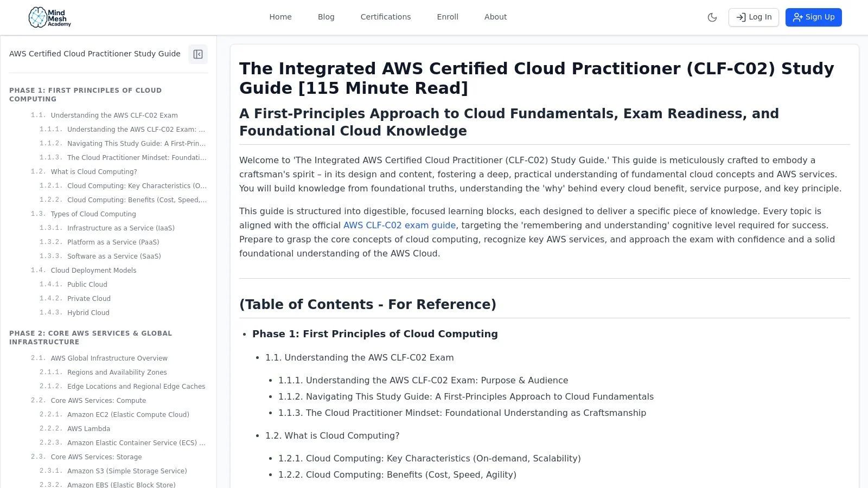Open Amazon Elastic Container Service (ECS) in sidebar

pos(136,443)
